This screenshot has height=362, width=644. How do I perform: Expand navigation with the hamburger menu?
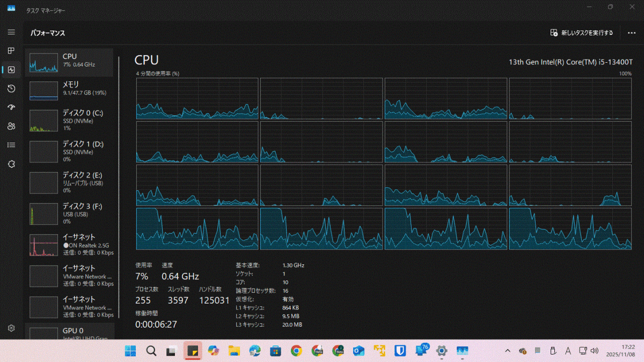click(11, 32)
